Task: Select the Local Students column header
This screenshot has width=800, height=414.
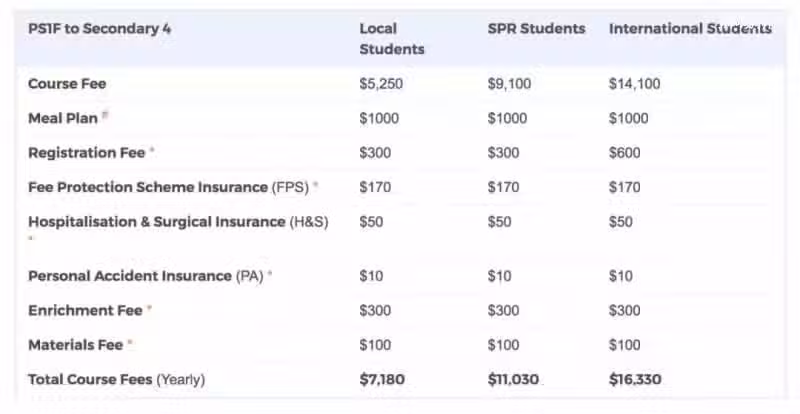Action: 392,39
